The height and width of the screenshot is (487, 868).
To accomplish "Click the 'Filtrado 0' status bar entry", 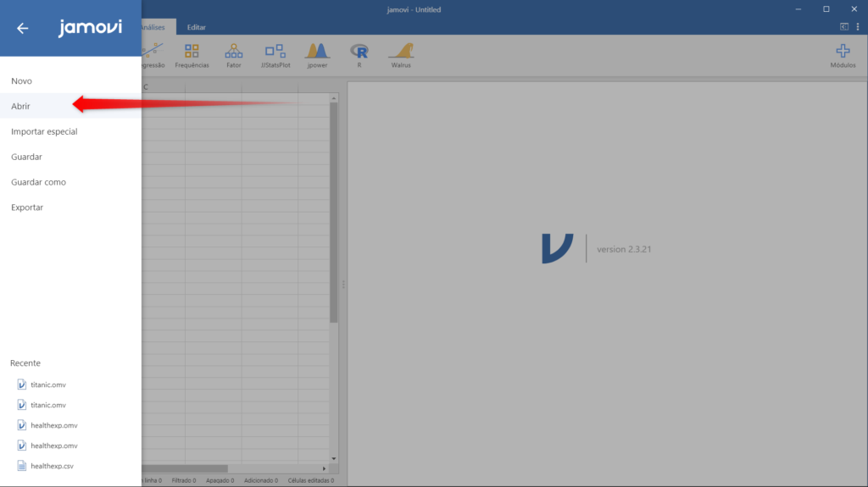I will 184,480.
